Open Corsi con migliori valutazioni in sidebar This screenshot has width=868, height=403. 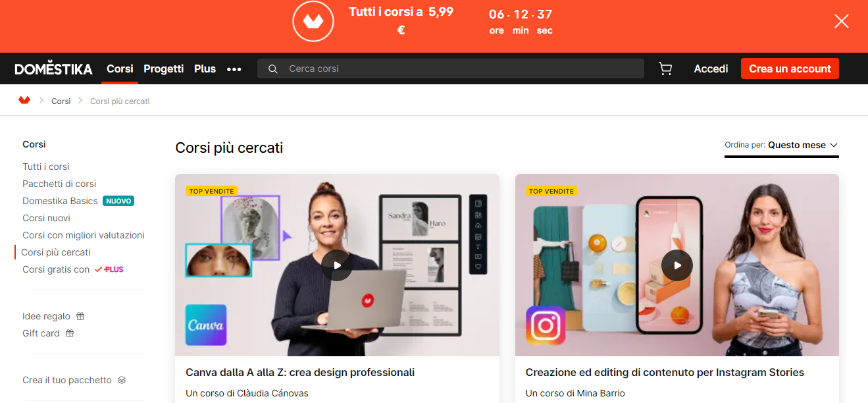84,235
